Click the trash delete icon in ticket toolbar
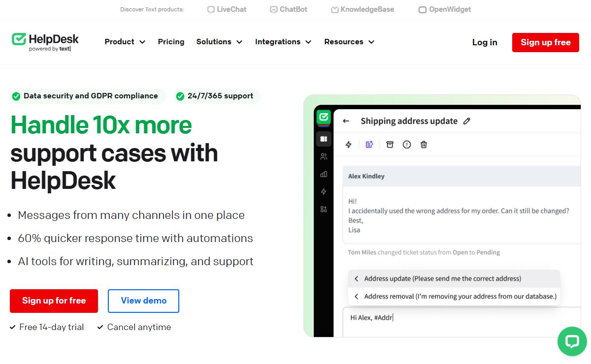591x364 pixels. (424, 145)
